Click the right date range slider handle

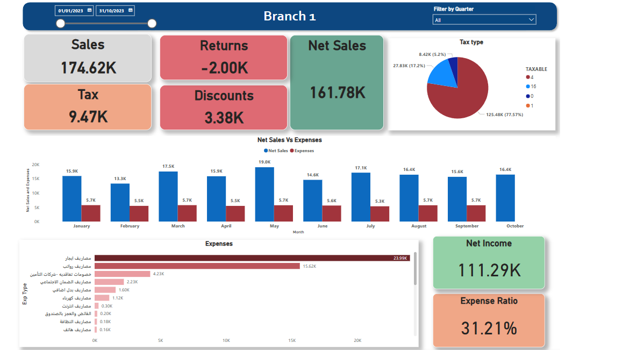pyautogui.click(x=152, y=23)
